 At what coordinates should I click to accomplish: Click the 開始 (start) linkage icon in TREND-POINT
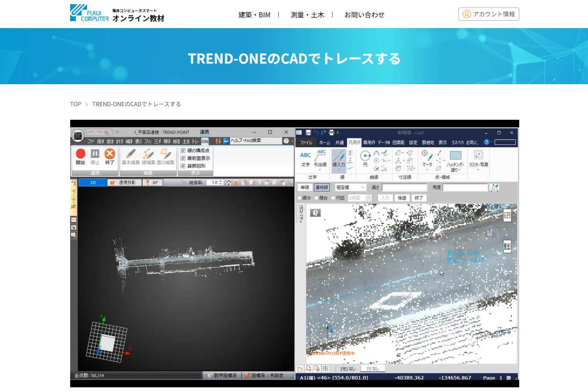[x=81, y=153]
